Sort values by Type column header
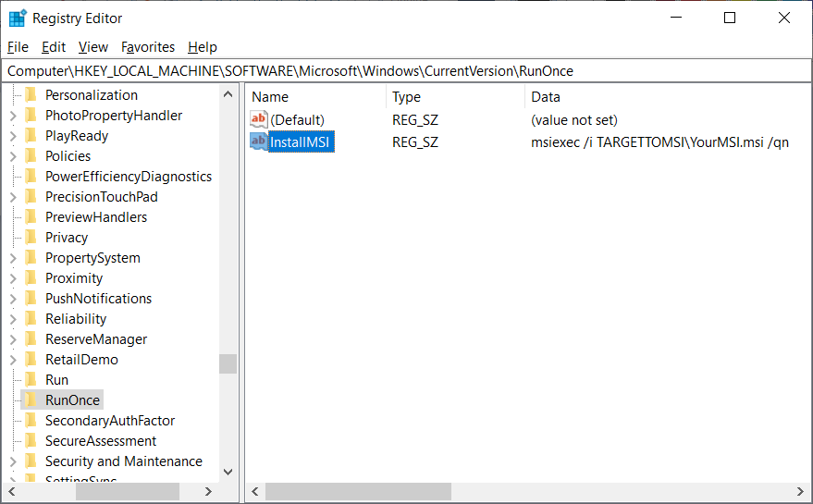 [455, 97]
